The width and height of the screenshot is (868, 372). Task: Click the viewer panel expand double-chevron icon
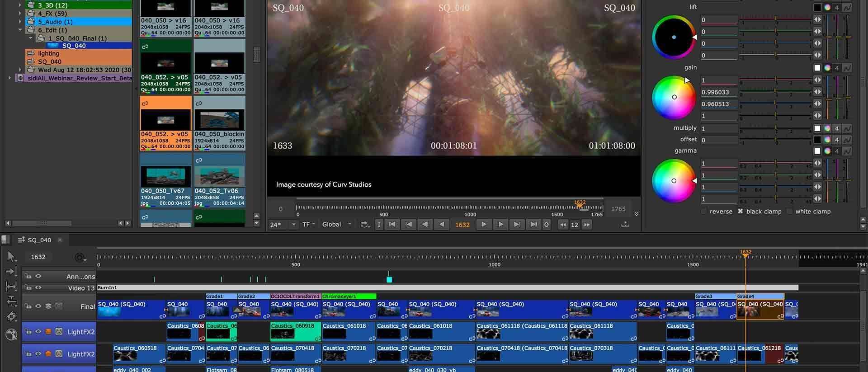coord(637,214)
